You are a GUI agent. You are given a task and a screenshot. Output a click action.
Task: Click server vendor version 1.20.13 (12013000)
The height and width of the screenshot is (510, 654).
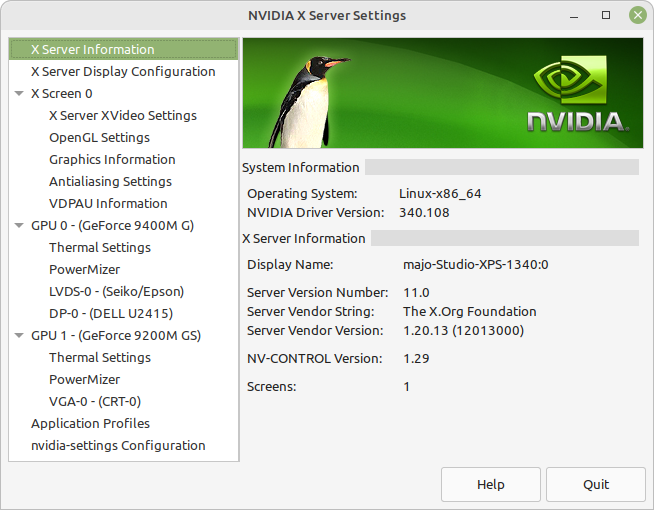pos(463,331)
